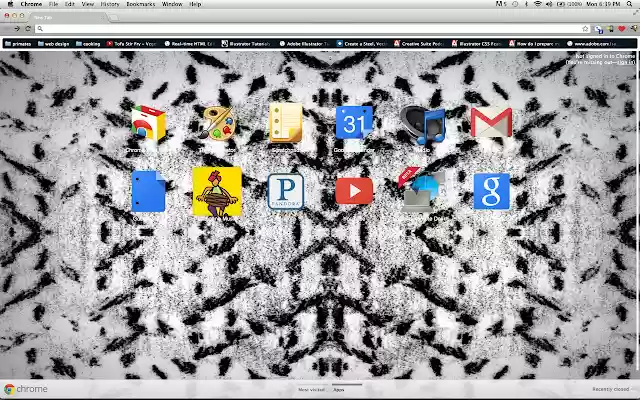Open the Gmail app
The height and width of the screenshot is (400, 640).
point(491,122)
